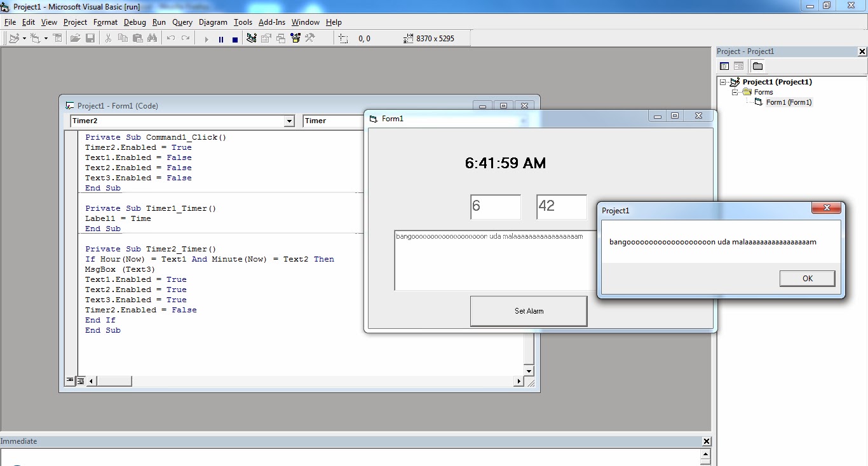Click Toggle Folders in Project Explorer
868x466 pixels.
point(757,65)
